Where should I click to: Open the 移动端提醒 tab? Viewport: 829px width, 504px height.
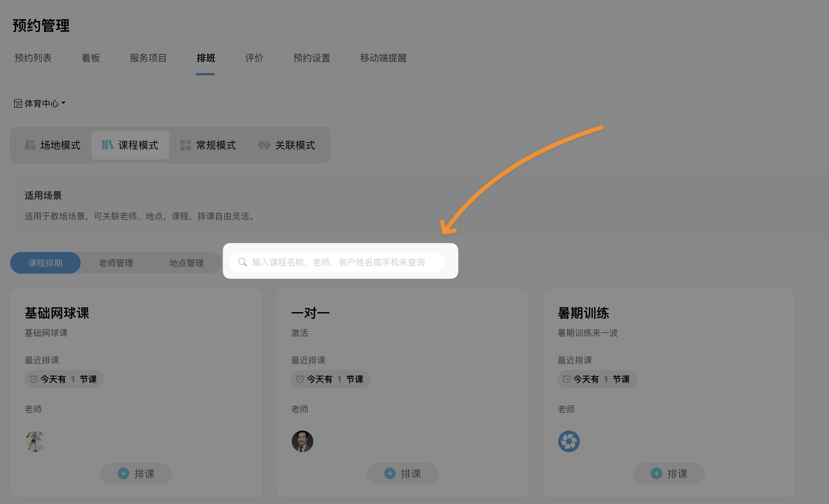click(x=384, y=58)
